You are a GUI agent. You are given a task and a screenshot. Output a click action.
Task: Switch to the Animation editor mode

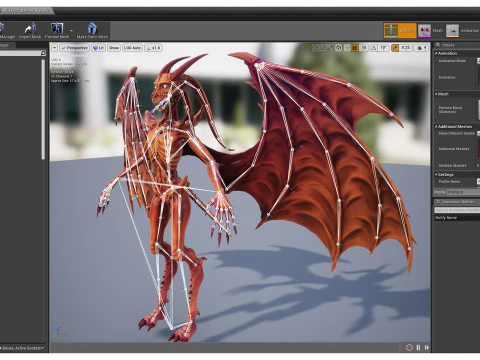click(463, 31)
